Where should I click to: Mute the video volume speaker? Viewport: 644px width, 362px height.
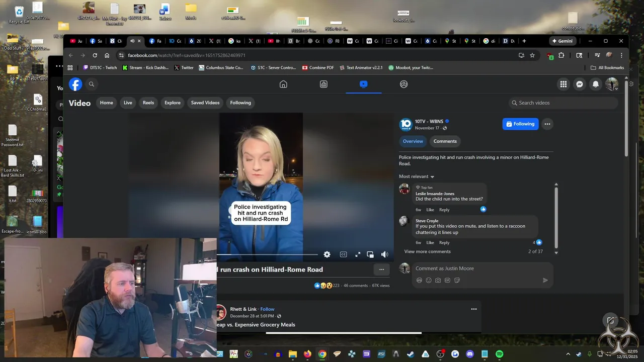(384, 254)
